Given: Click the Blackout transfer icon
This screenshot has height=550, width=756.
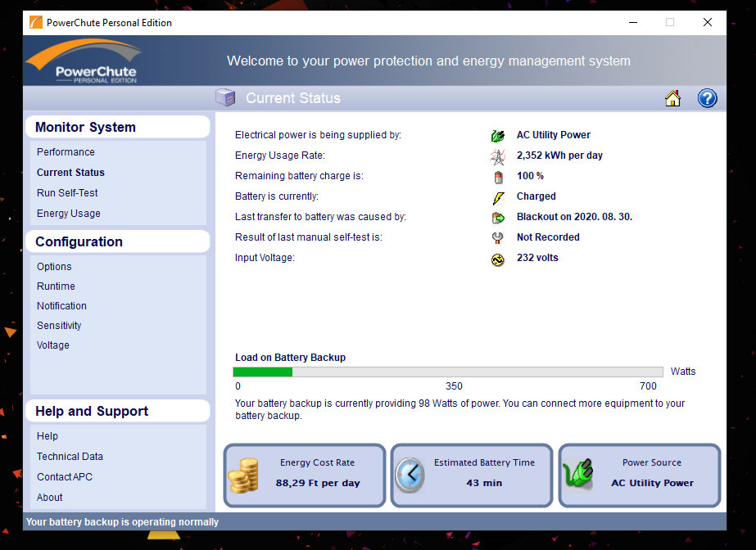Looking at the screenshot, I should tap(497, 218).
